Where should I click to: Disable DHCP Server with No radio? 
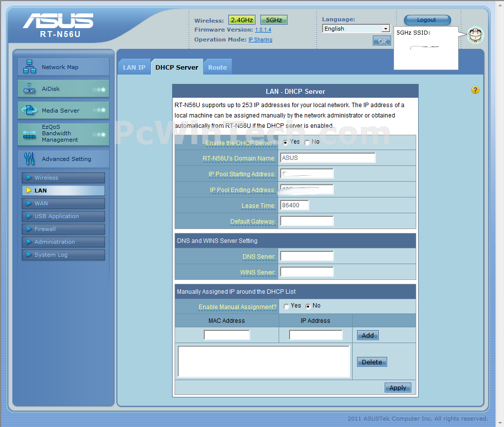[307, 143]
